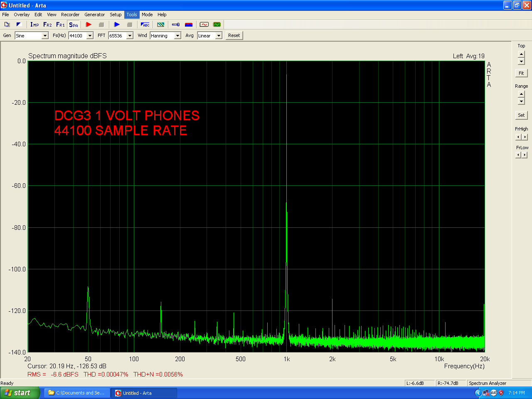532x399 pixels.
Task: Open the Recorder menu
Action: click(x=70, y=15)
